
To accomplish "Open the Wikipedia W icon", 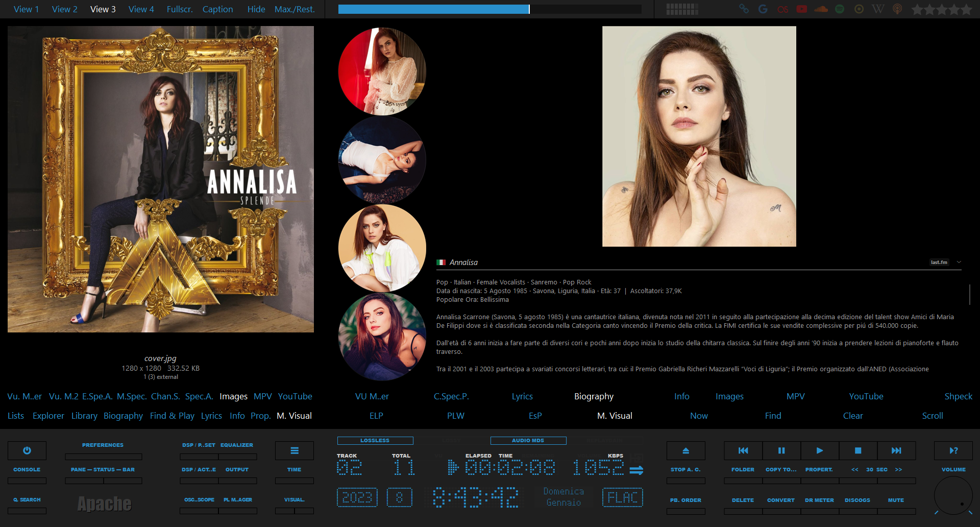I will pyautogui.click(x=878, y=9).
